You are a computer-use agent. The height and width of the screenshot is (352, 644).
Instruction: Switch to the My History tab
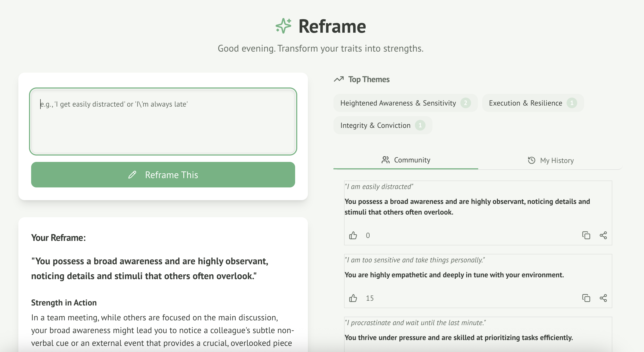556,160
